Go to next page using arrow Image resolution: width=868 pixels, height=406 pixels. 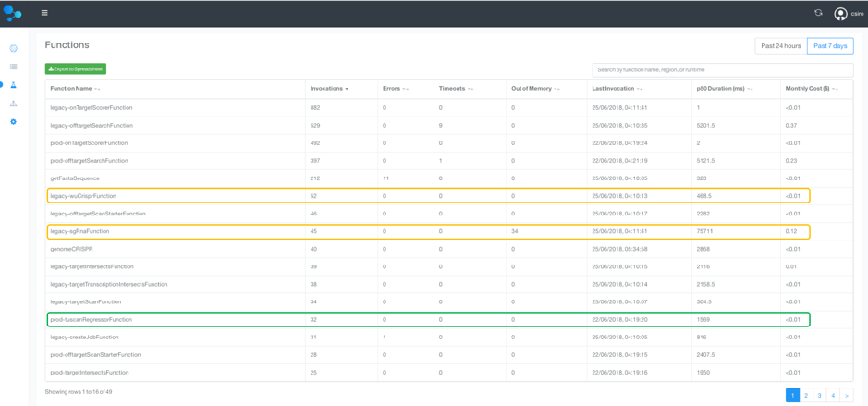click(x=847, y=395)
